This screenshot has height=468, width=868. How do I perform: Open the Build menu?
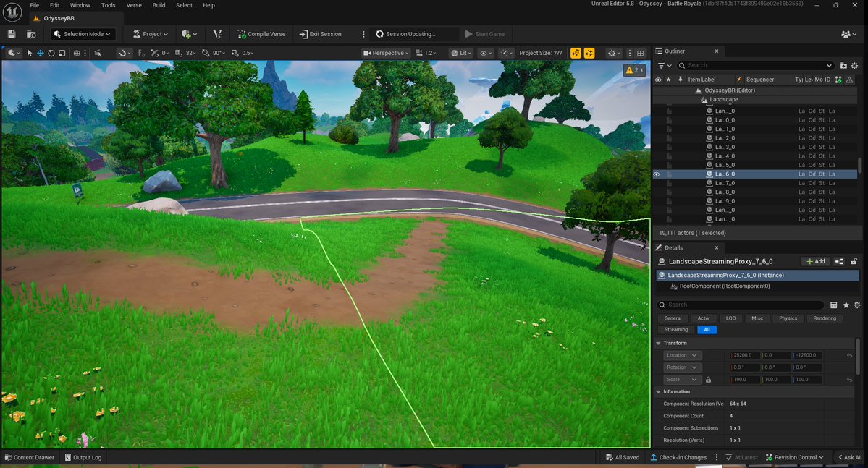click(159, 5)
